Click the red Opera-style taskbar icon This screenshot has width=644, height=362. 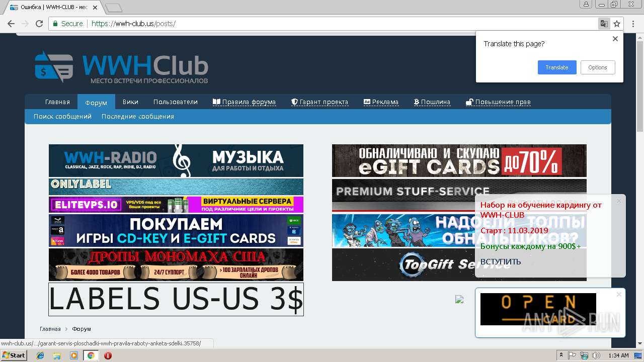(108, 355)
